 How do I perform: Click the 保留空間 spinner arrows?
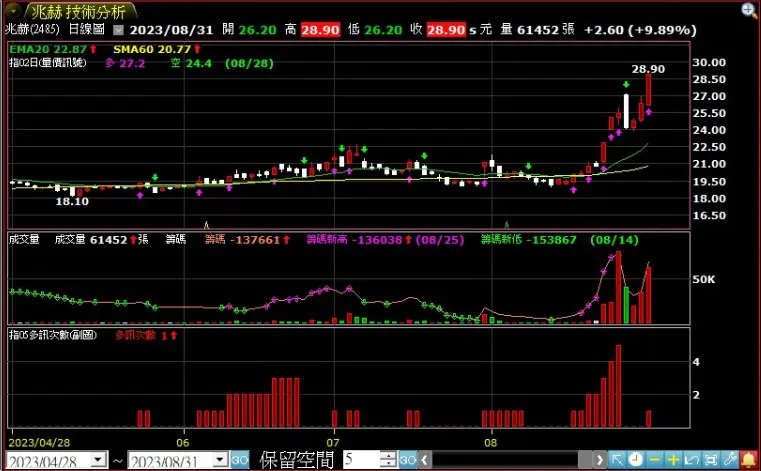388,460
